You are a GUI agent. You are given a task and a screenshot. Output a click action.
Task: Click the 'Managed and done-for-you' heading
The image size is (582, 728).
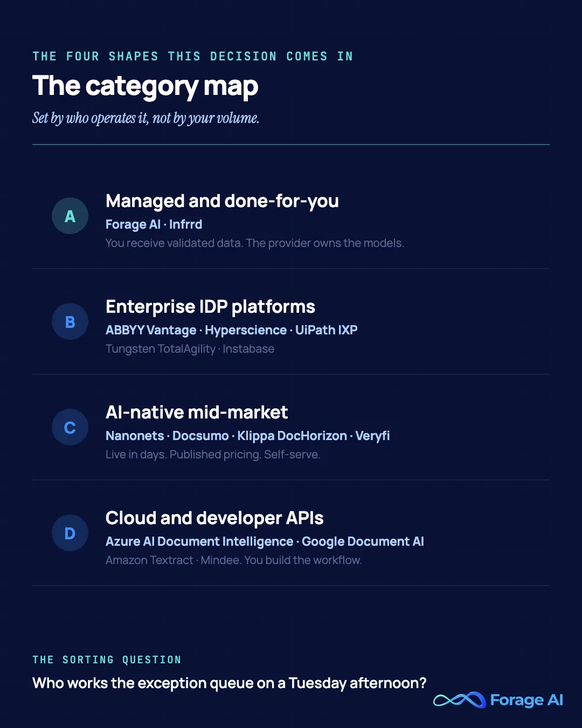(222, 201)
